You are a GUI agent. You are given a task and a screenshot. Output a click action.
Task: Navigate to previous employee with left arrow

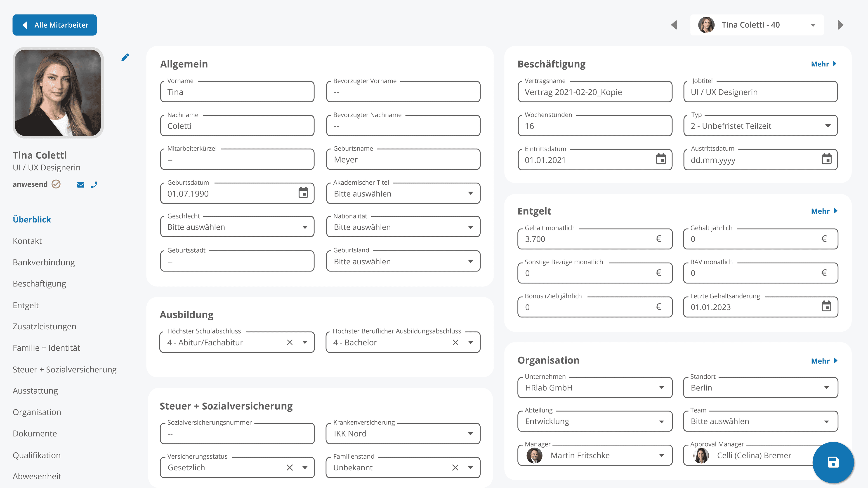click(675, 25)
